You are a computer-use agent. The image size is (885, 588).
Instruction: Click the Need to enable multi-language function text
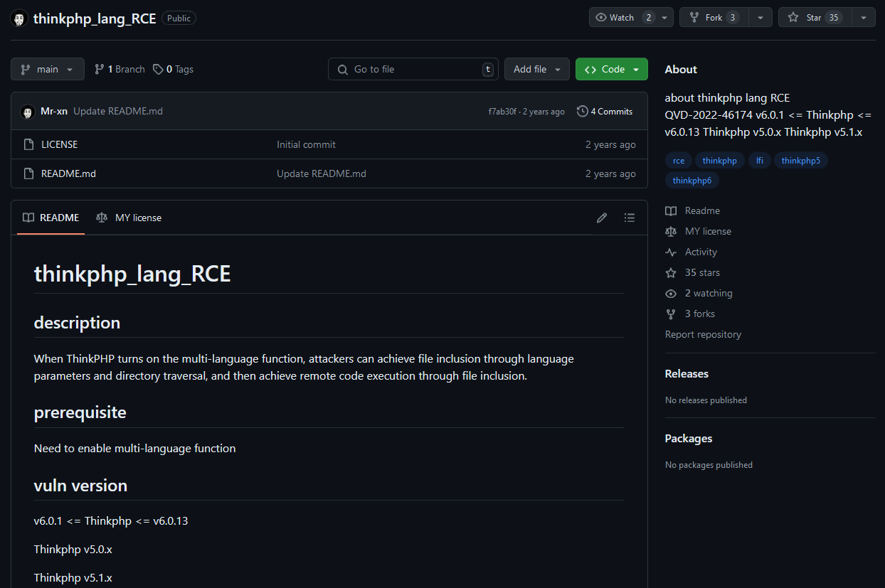click(134, 448)
